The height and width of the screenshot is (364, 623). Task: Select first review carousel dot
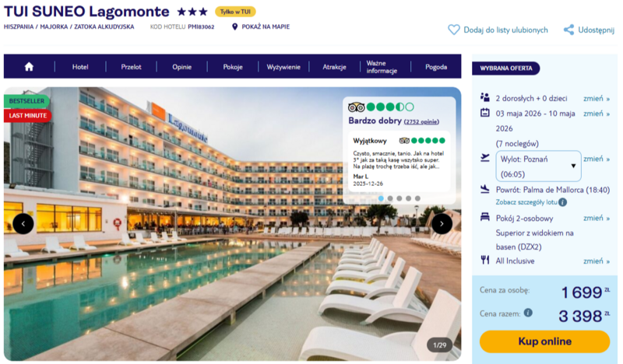click(381, 198)
